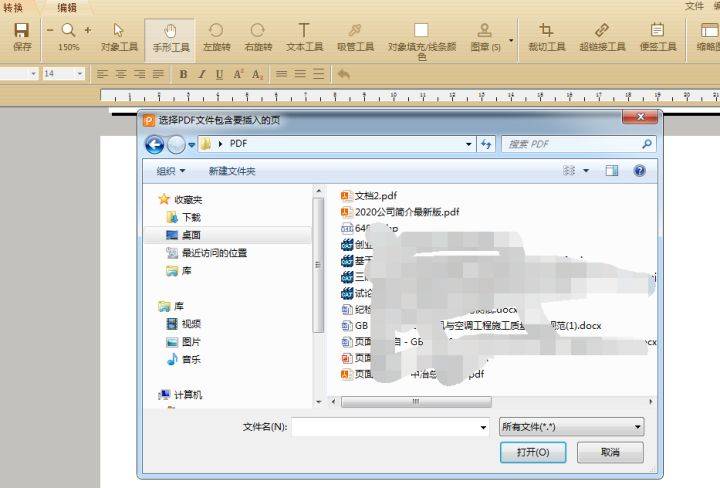The height and width of the screenshot is (488, 720).
Task: Open the 所有文件(*.*) file type dropdown
Action: pos(572,427)
